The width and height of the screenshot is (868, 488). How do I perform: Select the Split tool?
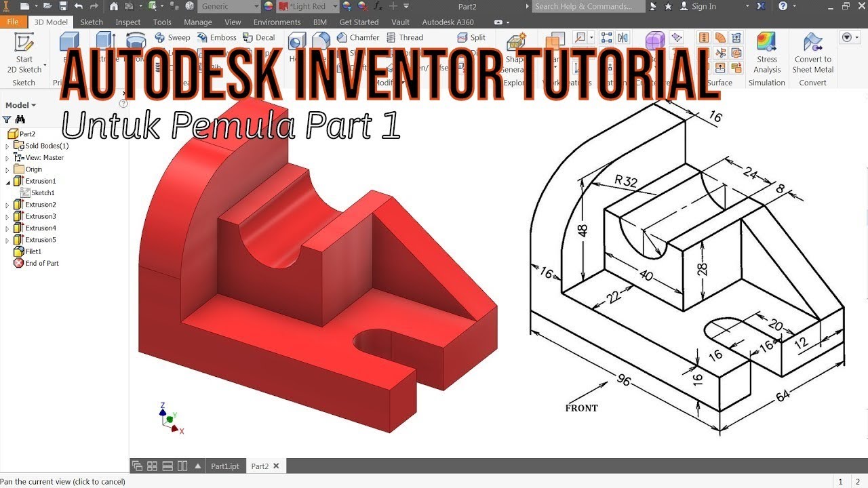click(471, 37)
